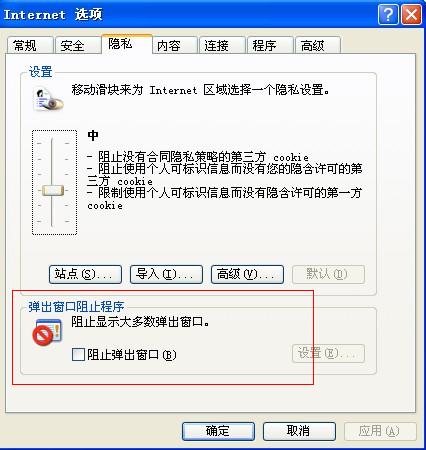Enable the 阻止弹出窗口(B) checkbox
The image size is (426, 450).
pyautogui.click(x=78, y=354)
